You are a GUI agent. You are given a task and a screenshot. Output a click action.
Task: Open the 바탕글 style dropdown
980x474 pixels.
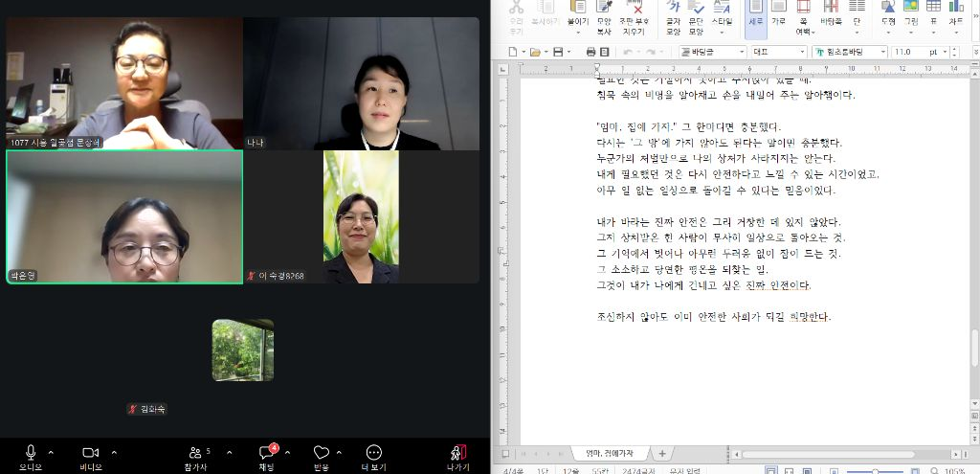712,52
